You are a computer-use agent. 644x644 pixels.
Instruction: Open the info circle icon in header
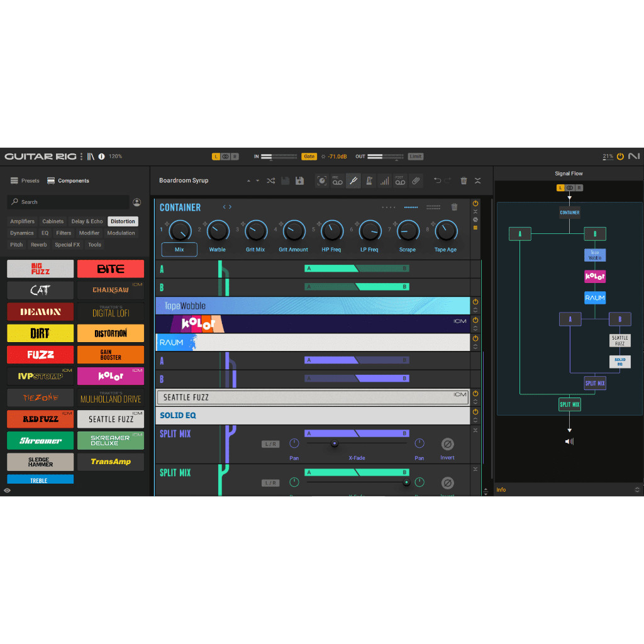tap(101, 157)
